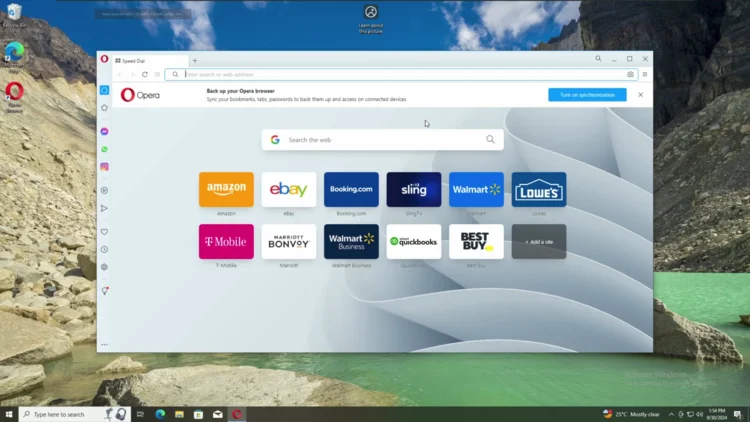Open Marriott Bonvoy speed dial tile
The height and width of the screenshot is (422, 750).
(289, 242)
